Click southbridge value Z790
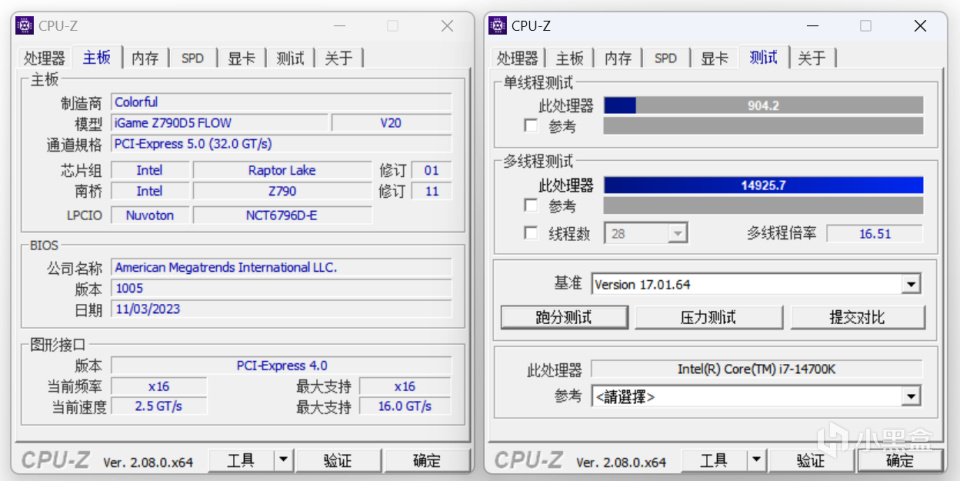This screenshot has width=960, height=481. coord(282,191)
